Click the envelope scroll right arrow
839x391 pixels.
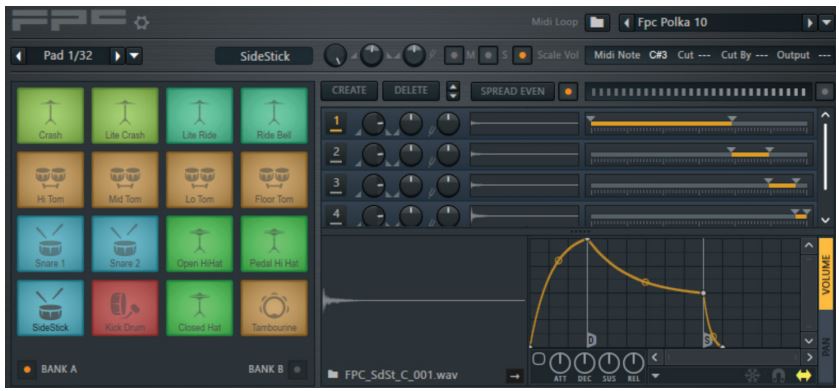(809, 357)
